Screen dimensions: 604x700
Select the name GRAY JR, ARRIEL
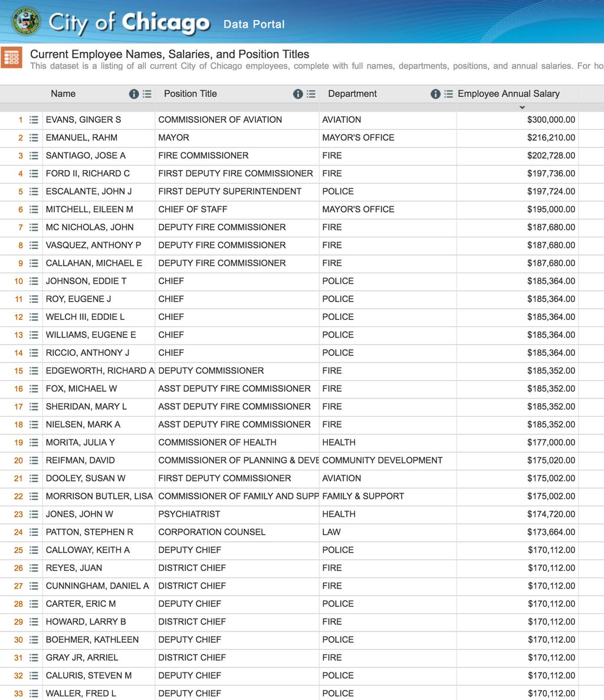coord(82,658)
